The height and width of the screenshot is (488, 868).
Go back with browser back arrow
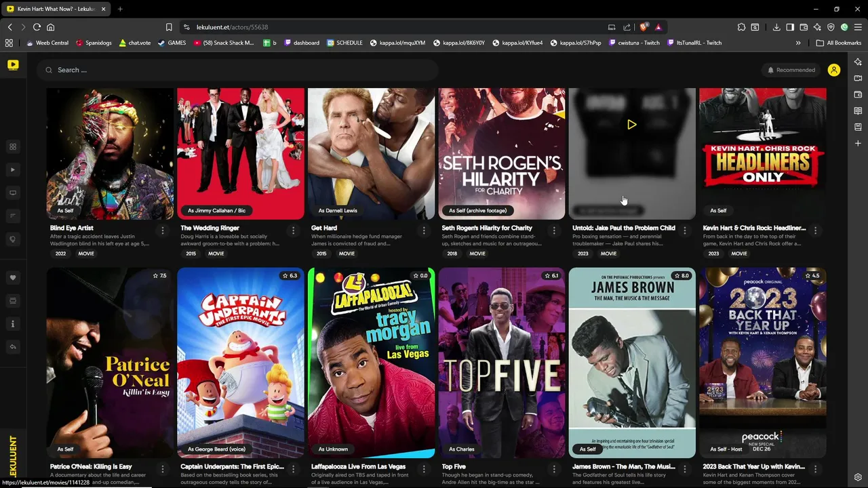[x=9, y=27]
